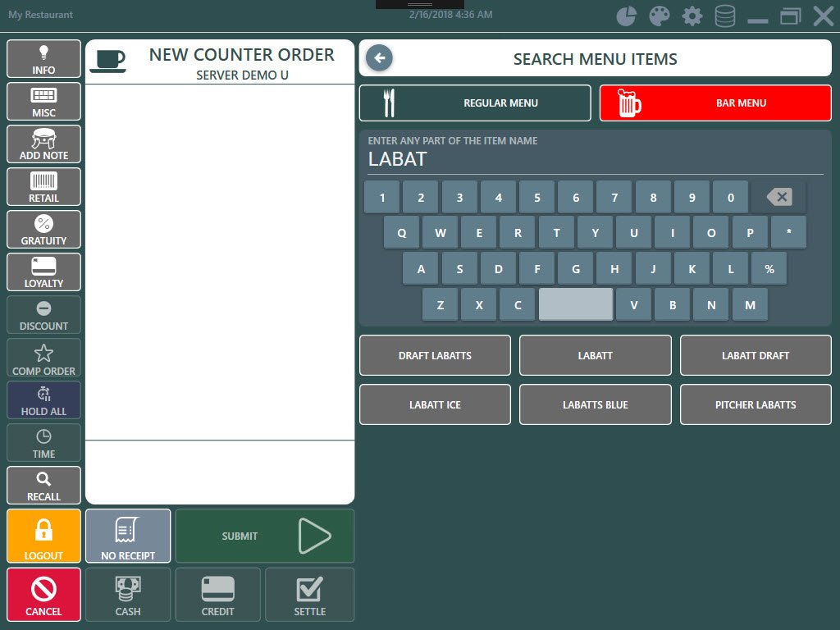Choose the Pitcher Labatts result
Image resolution: width=840 pixels, height=630 pixels.
[x=756, y=404]
